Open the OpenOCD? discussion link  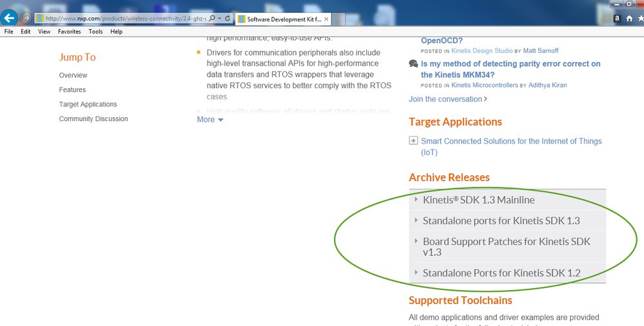(442, 40)
